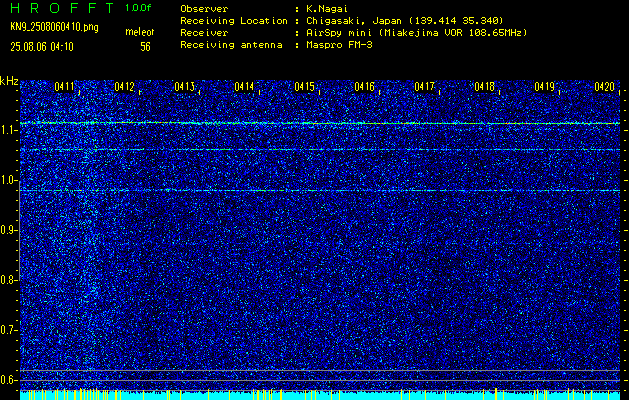Image resolution: width=629 pixels, height=400 pixels.
Task: Click AirSpy mini receiver description
Action: point(417,32)
